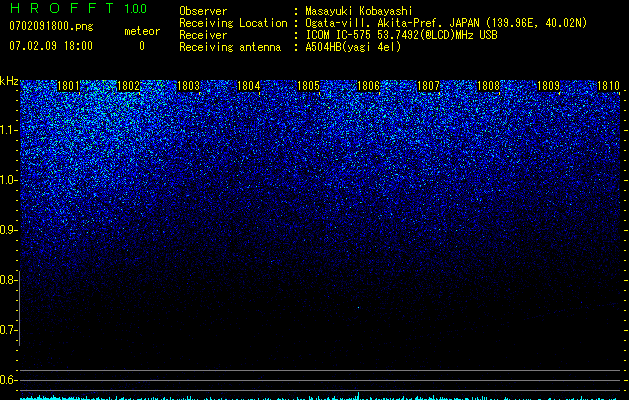Select observer name Masayuki Kobayashi
Viewport: 629px width, 400px height.
click(359, 11)
